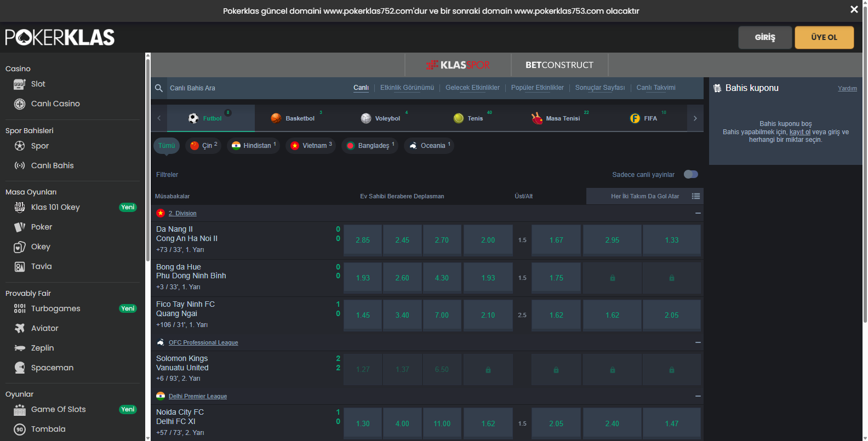Filter matches by Vietnam

pos(311,146)
